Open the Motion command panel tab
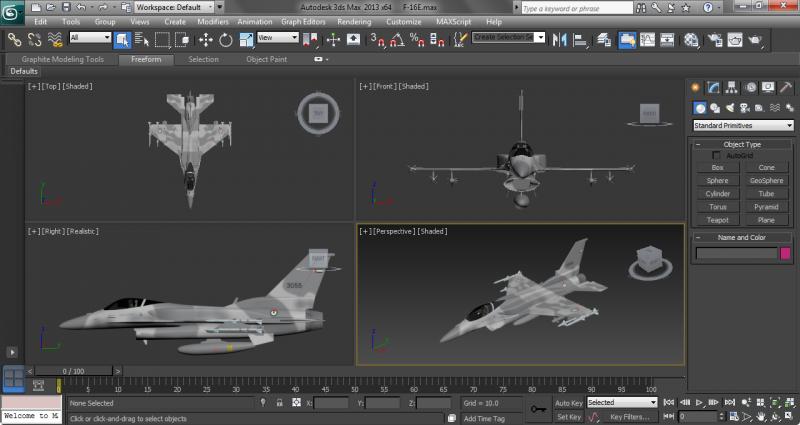This screenshot has width=800, height=425. [751, 87]
